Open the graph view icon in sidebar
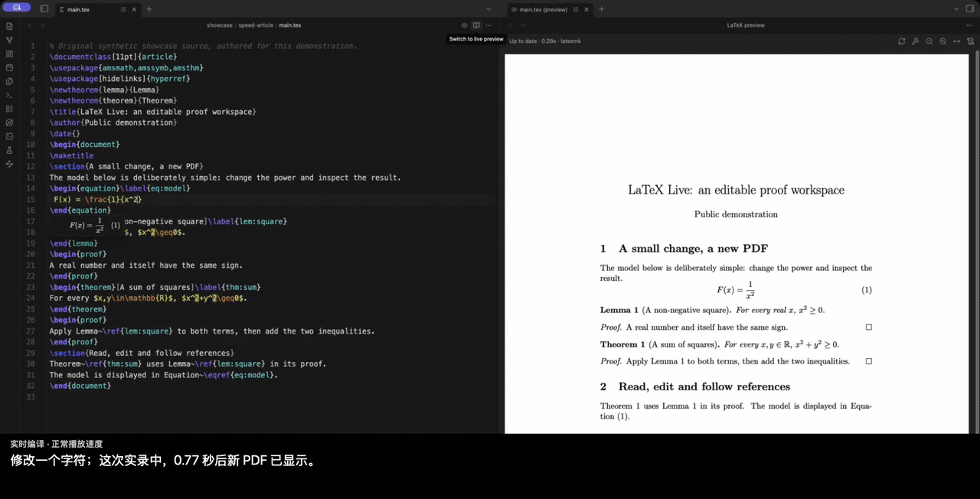980x499 pixels. click(9, 40)
